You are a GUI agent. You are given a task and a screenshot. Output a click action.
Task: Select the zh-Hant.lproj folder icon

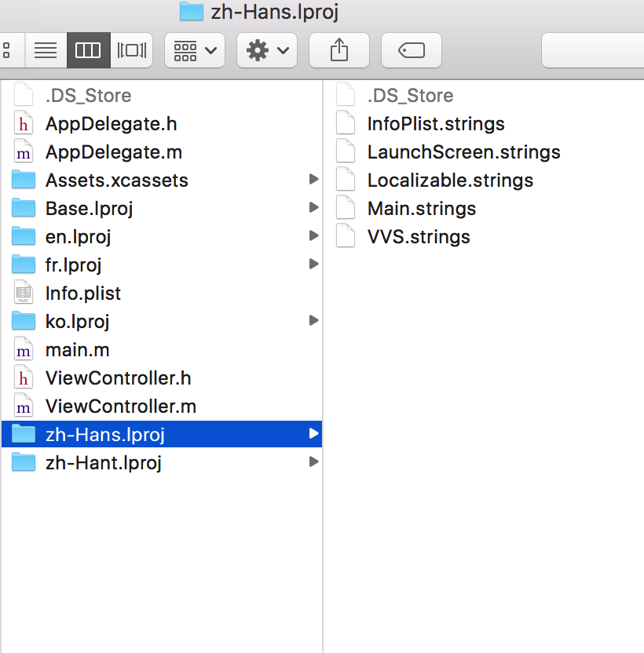24,463
